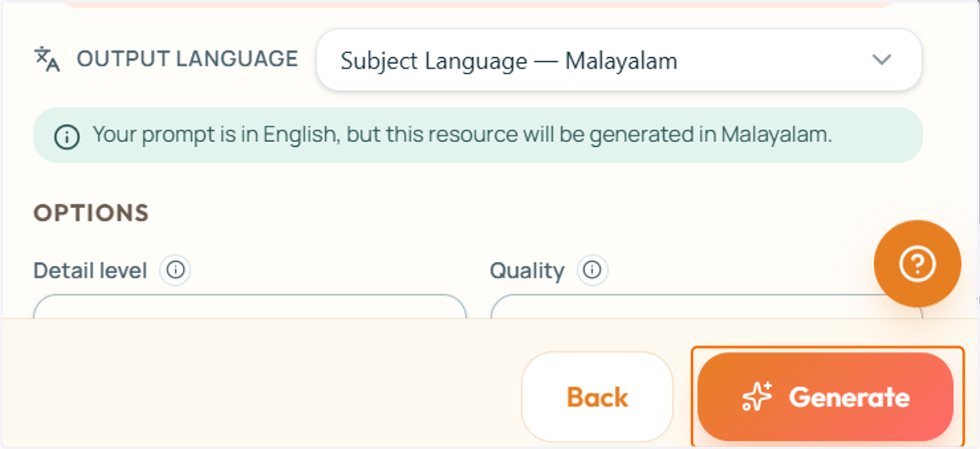This screenshot has width=980, height=449.
Task: Click the OUTPUT LANGUAGE label
Action: (x=187, y=59)
